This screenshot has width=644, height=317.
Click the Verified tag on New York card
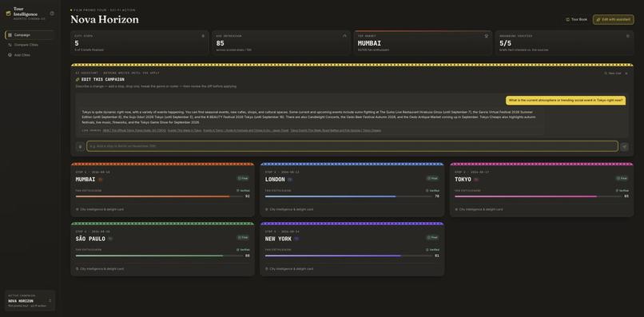[432, 250]
